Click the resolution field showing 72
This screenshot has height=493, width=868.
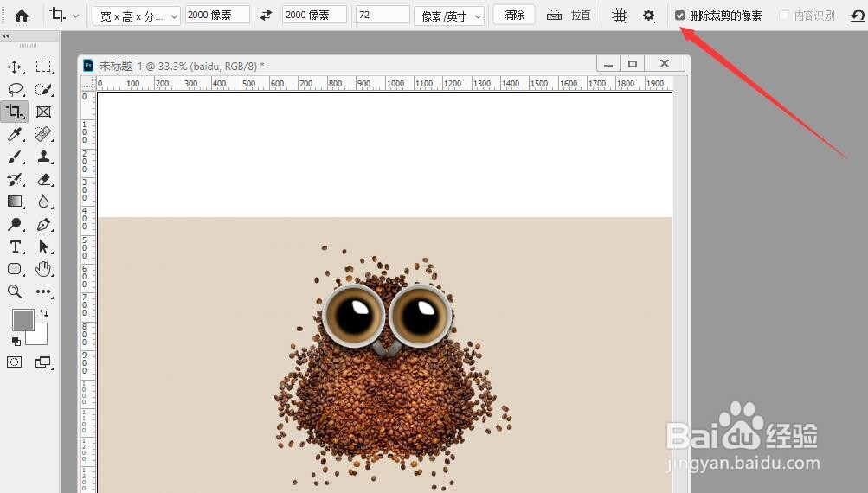click(x=383, y=15)
